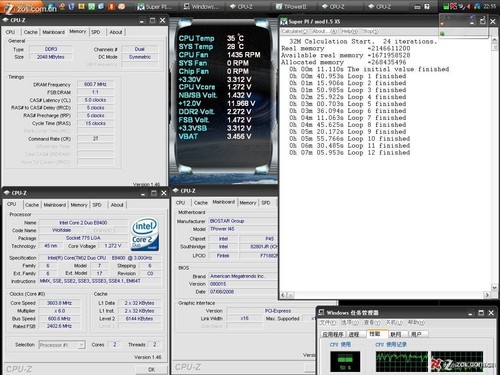Image resolution: width=500 pixels, height=375 pixels.
Task: Click the Task Manager title bar icon
Action: click(x=321, y=312)
